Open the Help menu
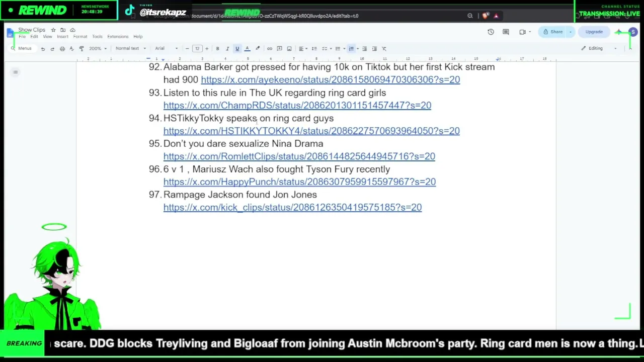This screenshot has width=644, height=362. pos(138,37)
